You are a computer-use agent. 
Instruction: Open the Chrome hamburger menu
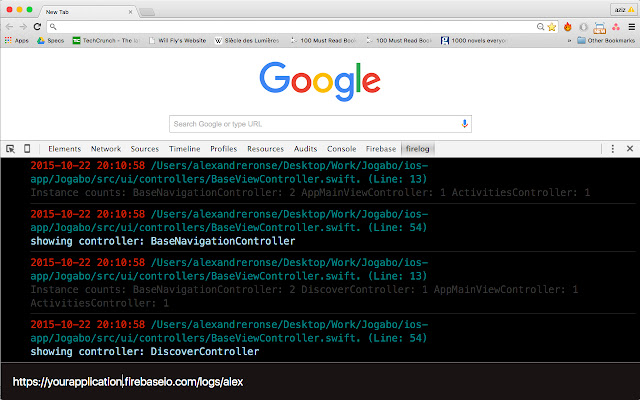(631, 27)
